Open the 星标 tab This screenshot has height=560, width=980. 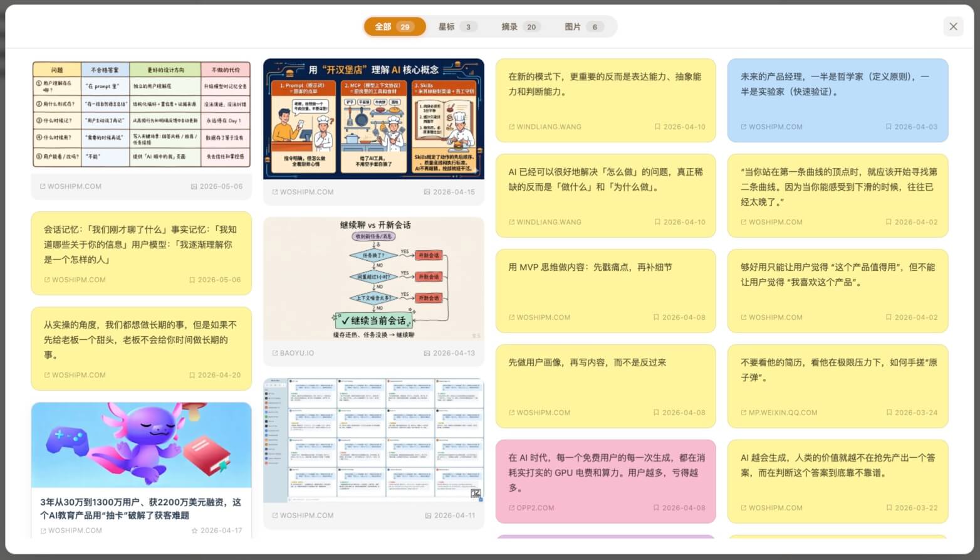[457, 27]
